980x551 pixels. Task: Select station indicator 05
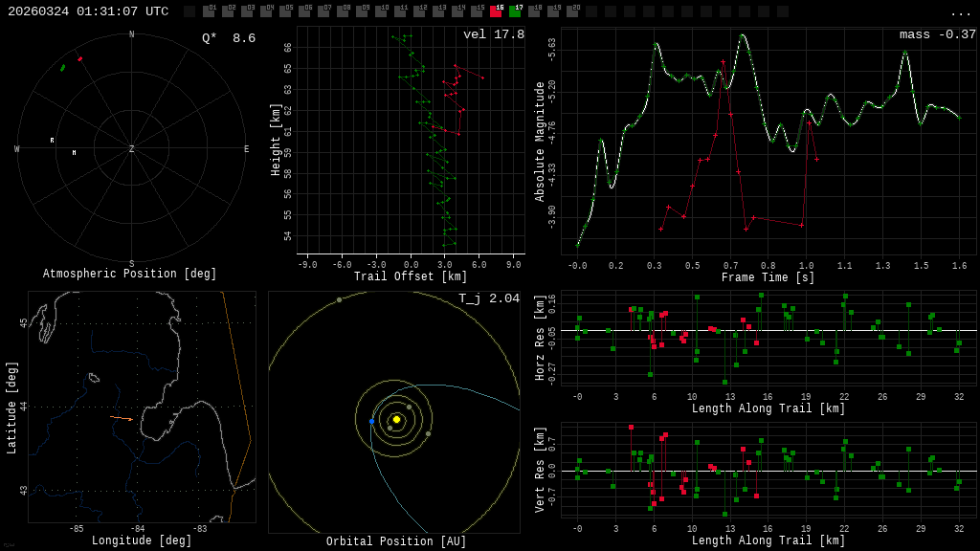pos(285,11)
